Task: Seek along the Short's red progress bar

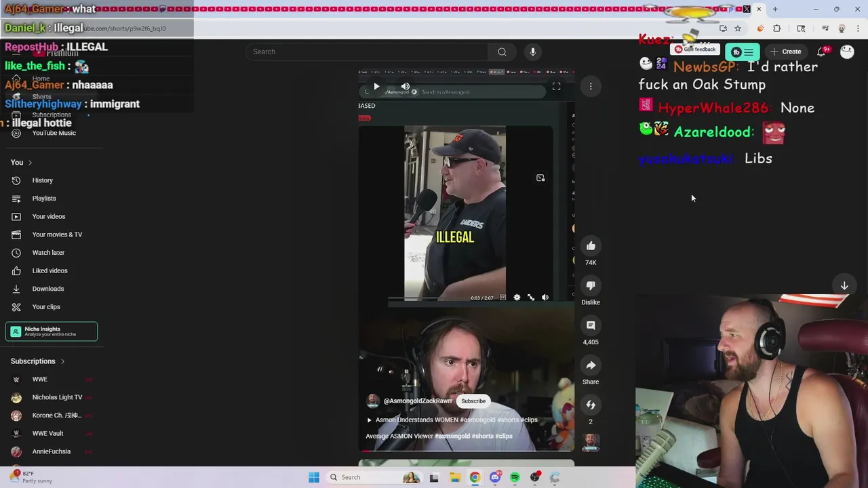Action: point(467,450)
